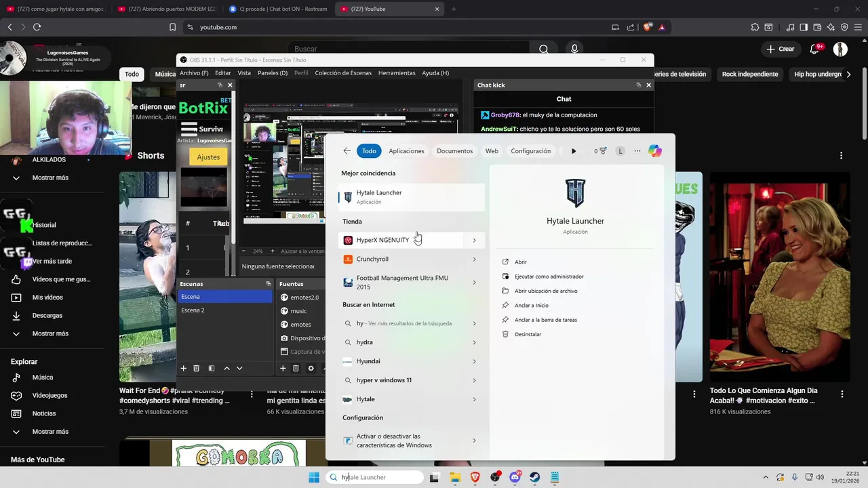
Task: Open Archivo menu in OBS
Action: 194,73
